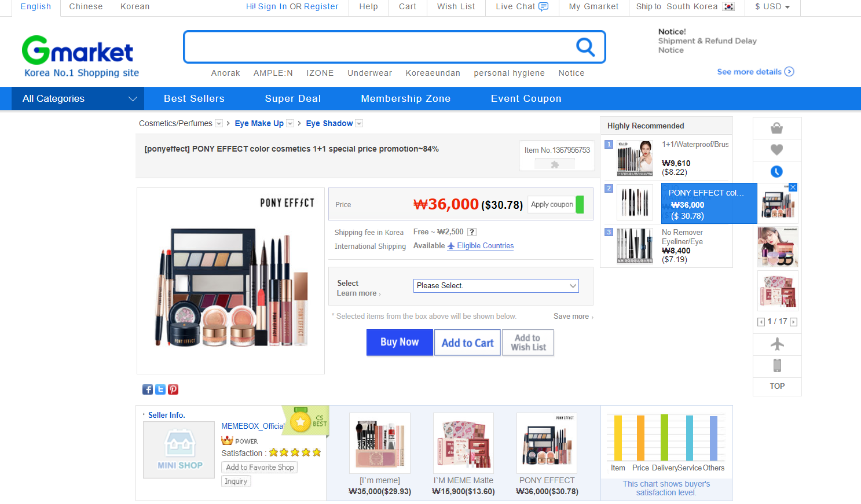Expand the Save more link
Image resolution: width=861 pixels, height=504 pixels.
573,317
